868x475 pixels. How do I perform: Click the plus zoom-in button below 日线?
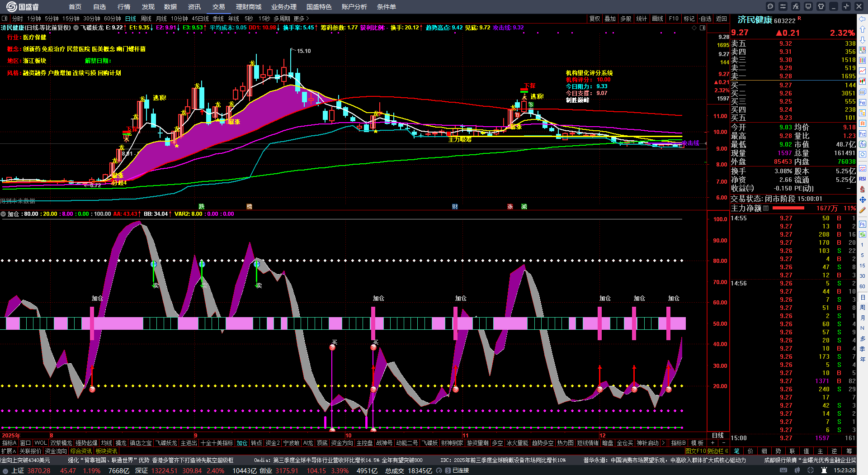coord(713,443)
